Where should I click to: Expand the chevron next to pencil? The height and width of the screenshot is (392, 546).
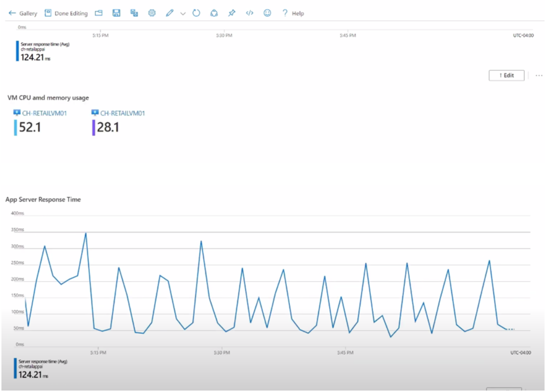click(183, 13)
